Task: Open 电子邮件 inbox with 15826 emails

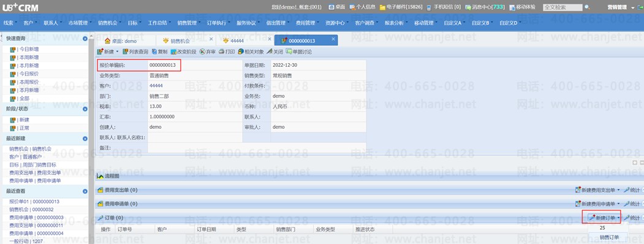Action: (401, 7)
